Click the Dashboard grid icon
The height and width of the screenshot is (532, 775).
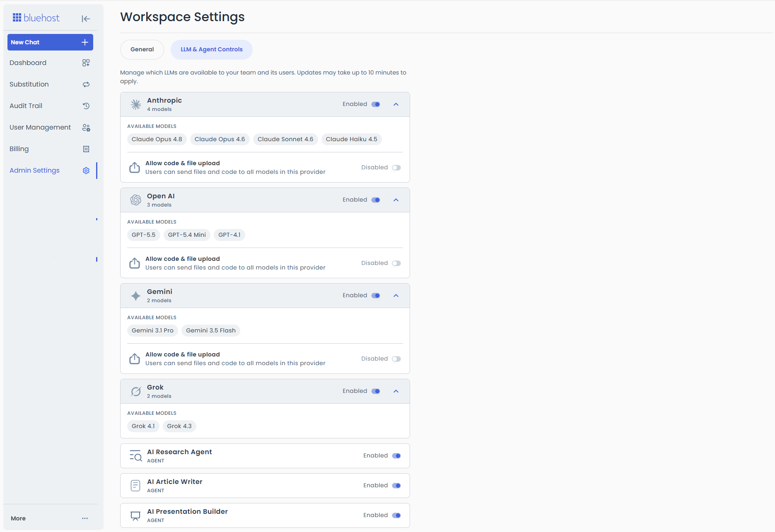[x=86, y=63]
